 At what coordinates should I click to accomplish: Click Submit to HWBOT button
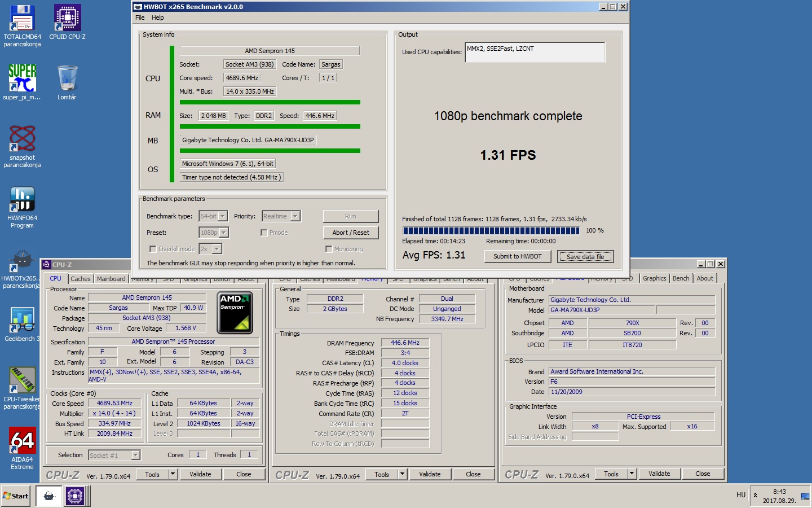[517, 256]
